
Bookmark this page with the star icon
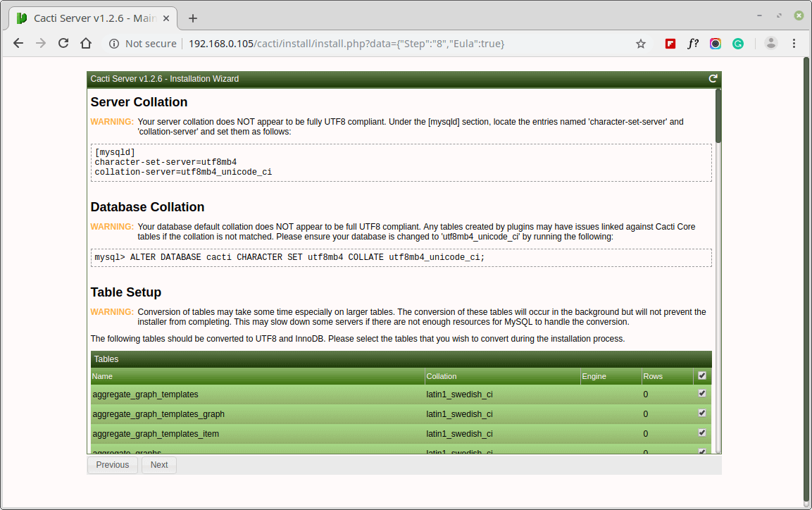point(641,44)
